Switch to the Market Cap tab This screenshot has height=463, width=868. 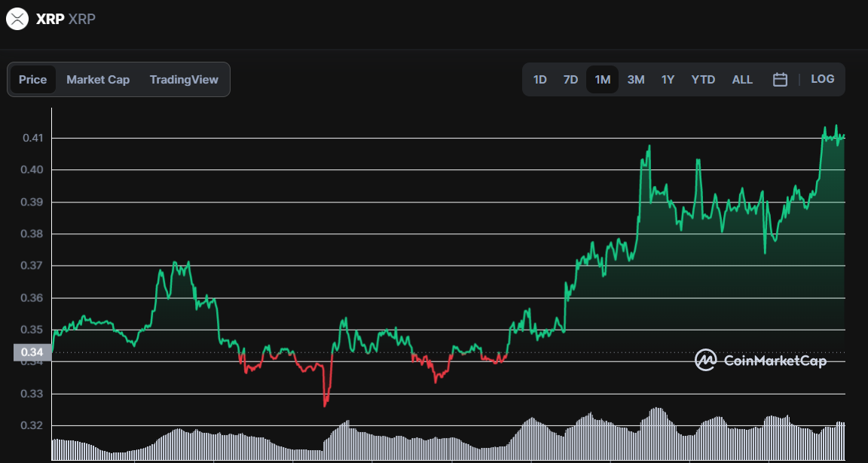[x=98, y=80]
